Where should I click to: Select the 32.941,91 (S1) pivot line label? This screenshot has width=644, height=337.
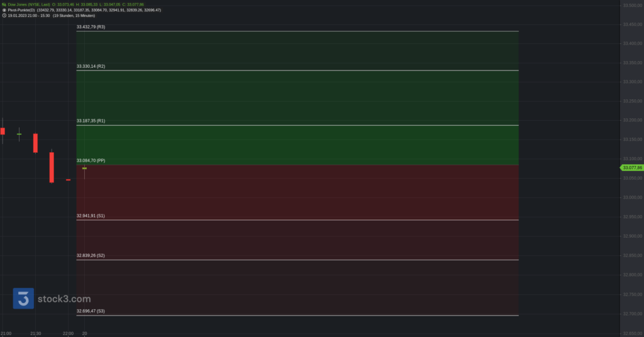click(91, 216)
